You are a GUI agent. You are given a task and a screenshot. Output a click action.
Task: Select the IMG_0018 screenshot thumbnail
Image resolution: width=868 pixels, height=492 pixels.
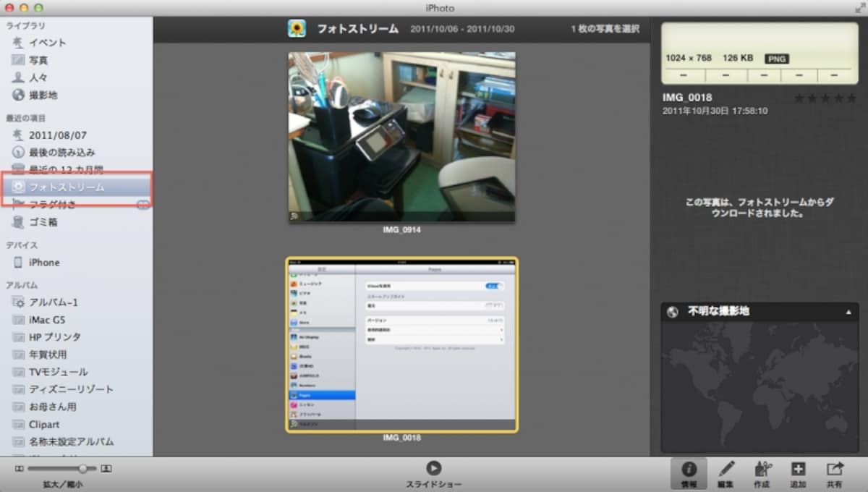click(401, 345)
